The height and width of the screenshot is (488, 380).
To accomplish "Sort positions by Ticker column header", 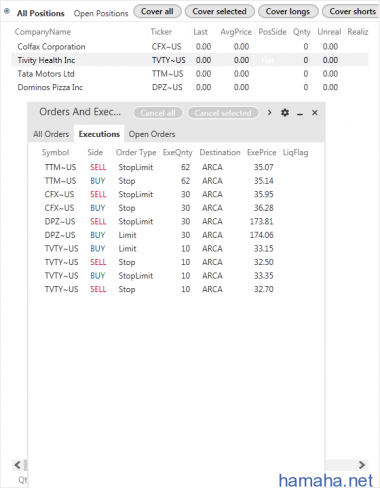I will (x=161, y=32).
